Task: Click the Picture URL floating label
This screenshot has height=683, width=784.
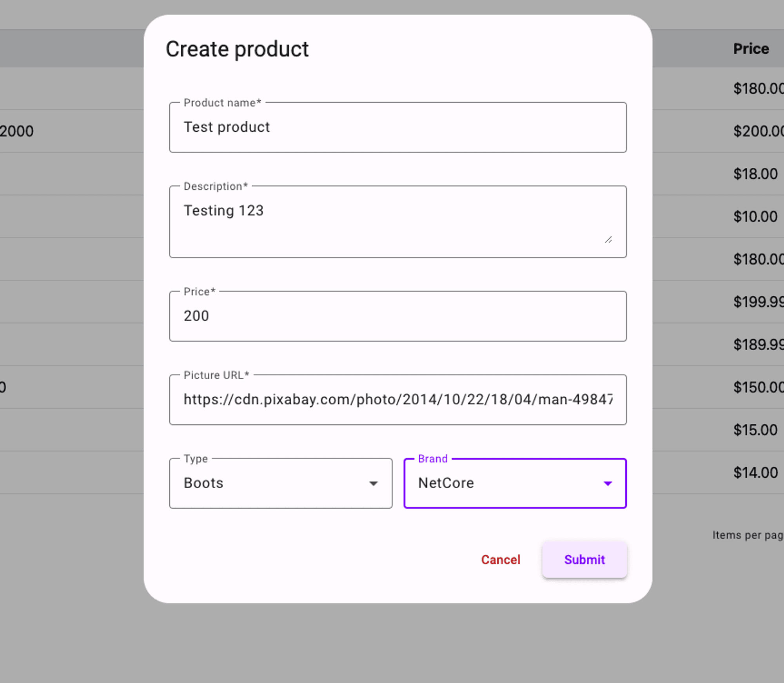Action: [216, 375]
